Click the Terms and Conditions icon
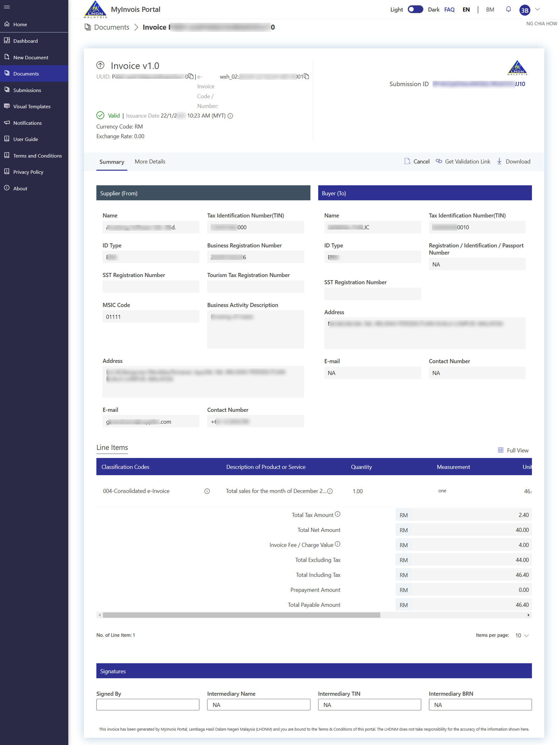The height and width of the screenshot is (745, 560). [x=7, y=155]
